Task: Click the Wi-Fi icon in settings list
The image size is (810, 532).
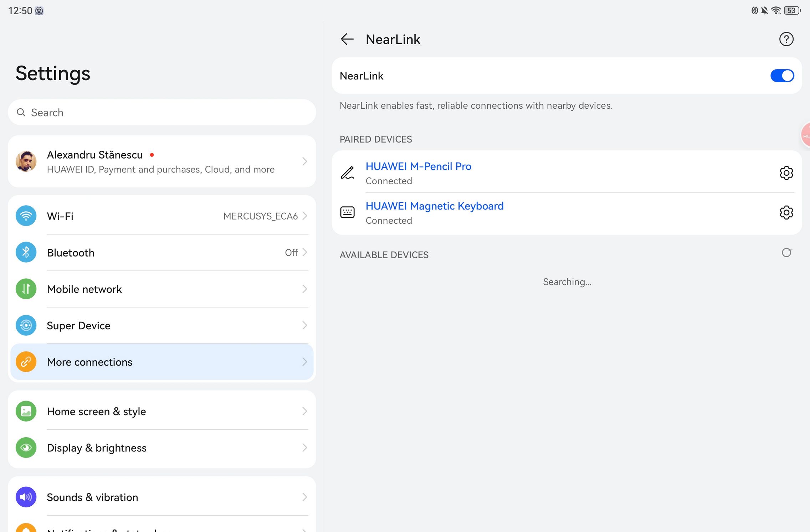Action: click(x=26, y=216)
